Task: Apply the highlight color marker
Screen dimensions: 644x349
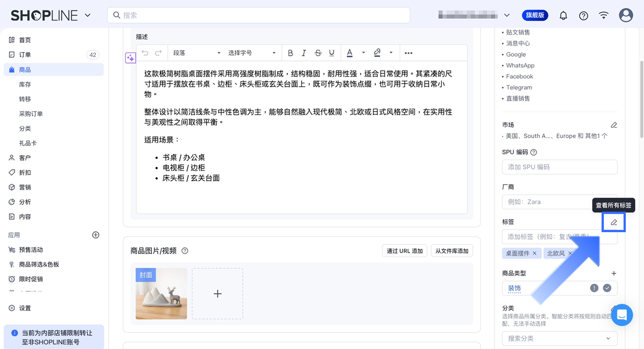Action: click(x=377, y=53)
